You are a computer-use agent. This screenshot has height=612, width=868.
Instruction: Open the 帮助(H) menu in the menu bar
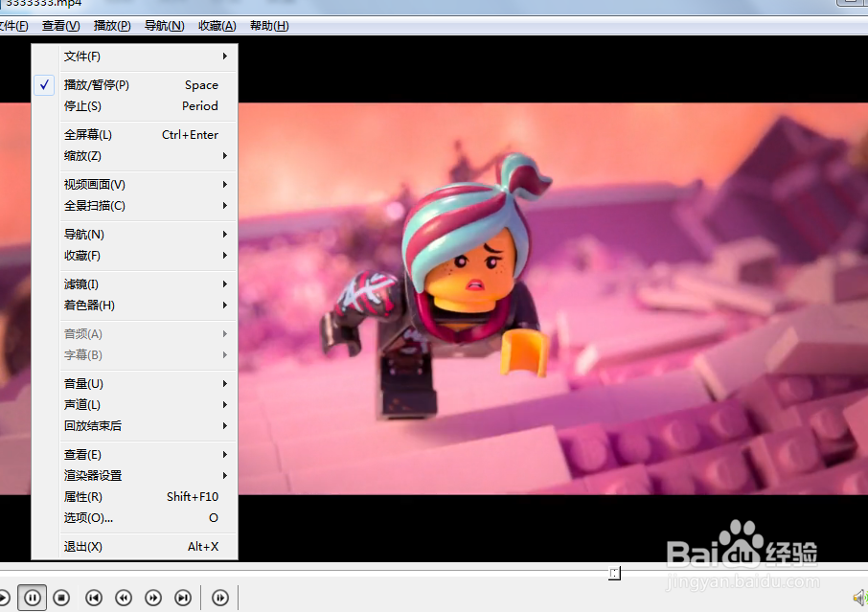(269, 26)
